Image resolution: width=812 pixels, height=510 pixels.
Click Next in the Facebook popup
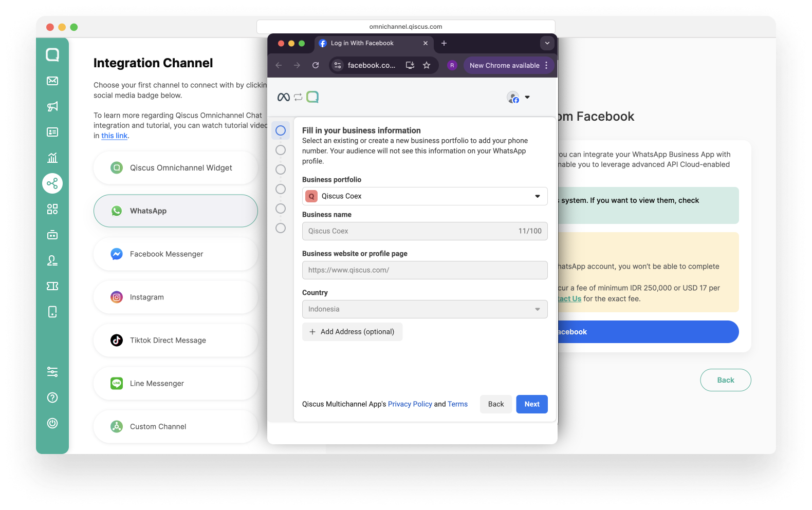click(x=532, y=404)
